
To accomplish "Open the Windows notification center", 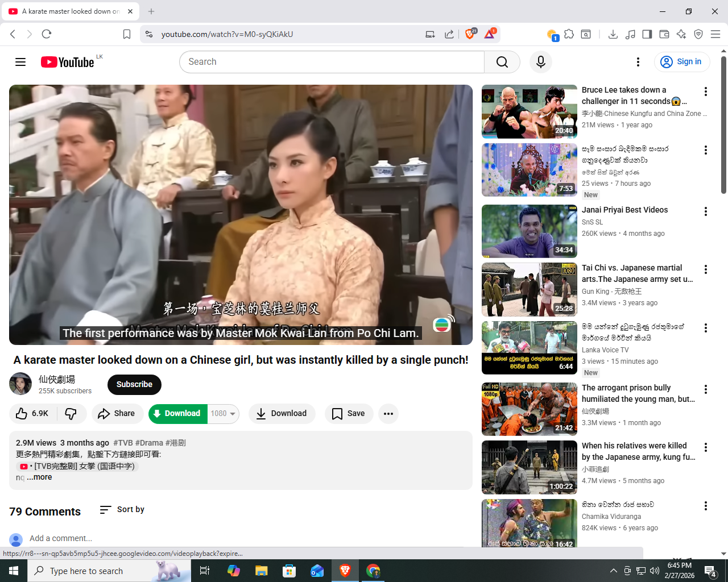I will [x=710, y=571].
